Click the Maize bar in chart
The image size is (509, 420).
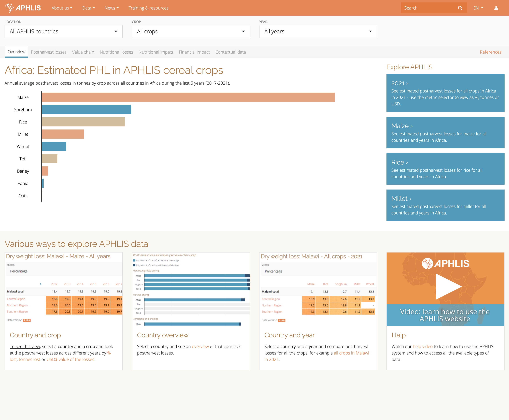(188, 97)
